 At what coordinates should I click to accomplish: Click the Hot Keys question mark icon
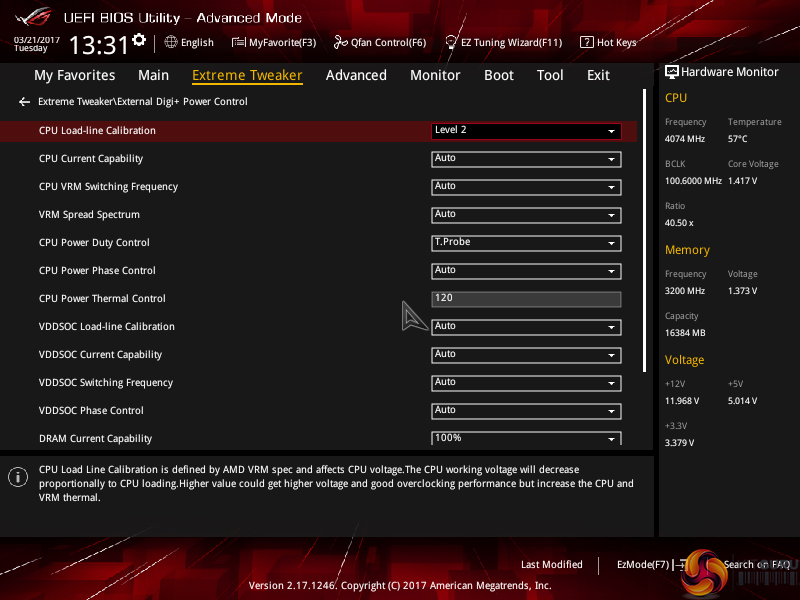587,42
